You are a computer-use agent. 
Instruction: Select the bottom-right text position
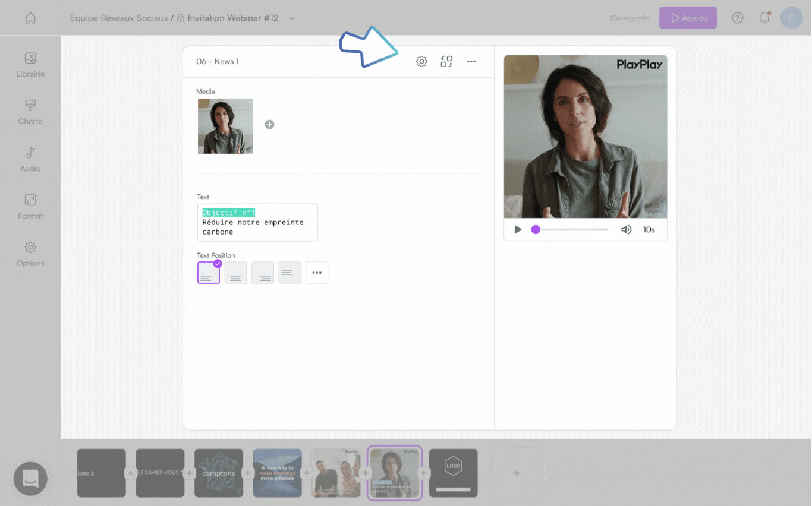tap(263, 273)
